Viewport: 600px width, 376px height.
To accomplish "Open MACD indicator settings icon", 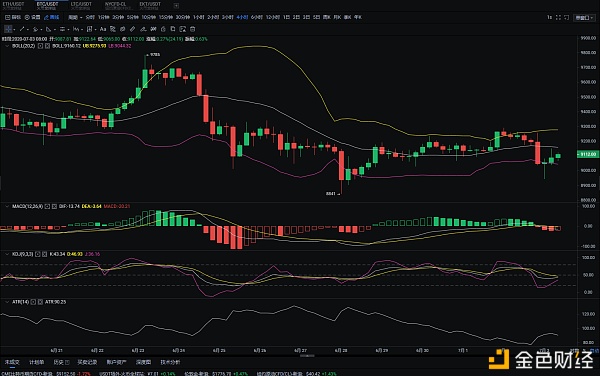I will [47, 206].
